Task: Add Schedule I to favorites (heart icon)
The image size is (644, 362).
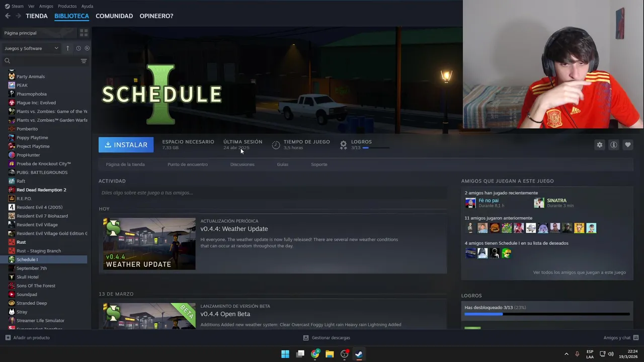Action: click(628, 145)
